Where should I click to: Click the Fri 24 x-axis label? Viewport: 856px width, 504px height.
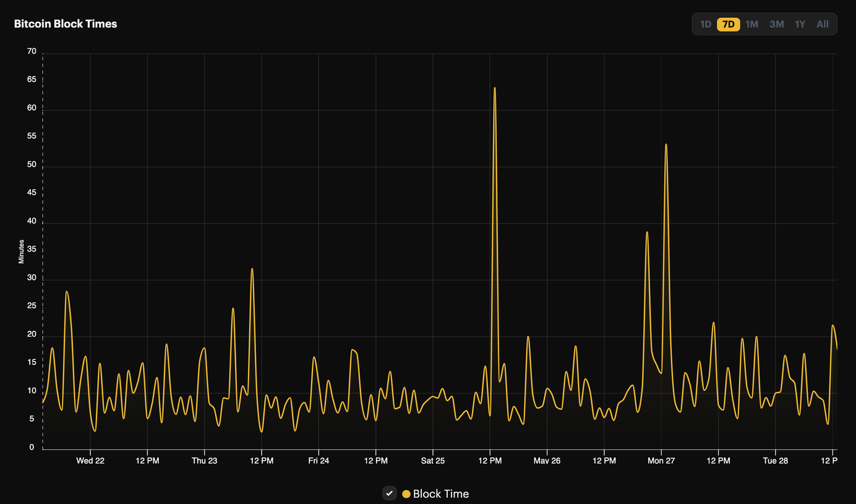(x=319, y=461)
